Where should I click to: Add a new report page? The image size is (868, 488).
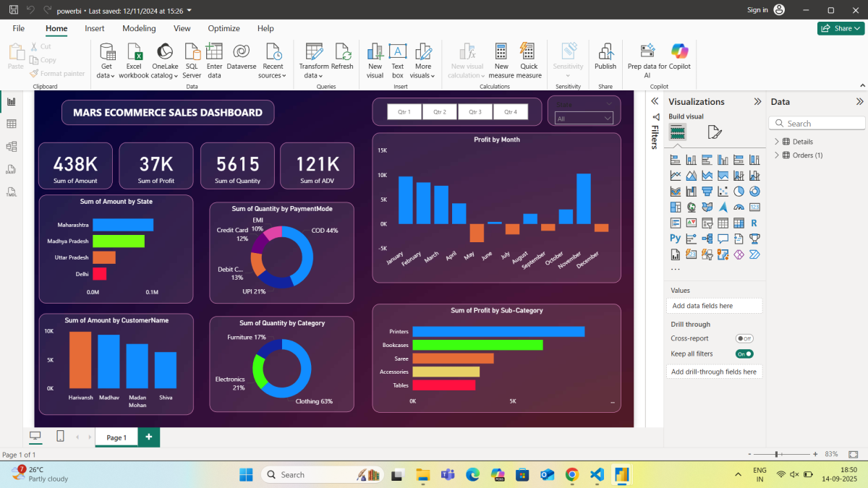[x=148, y=437]
